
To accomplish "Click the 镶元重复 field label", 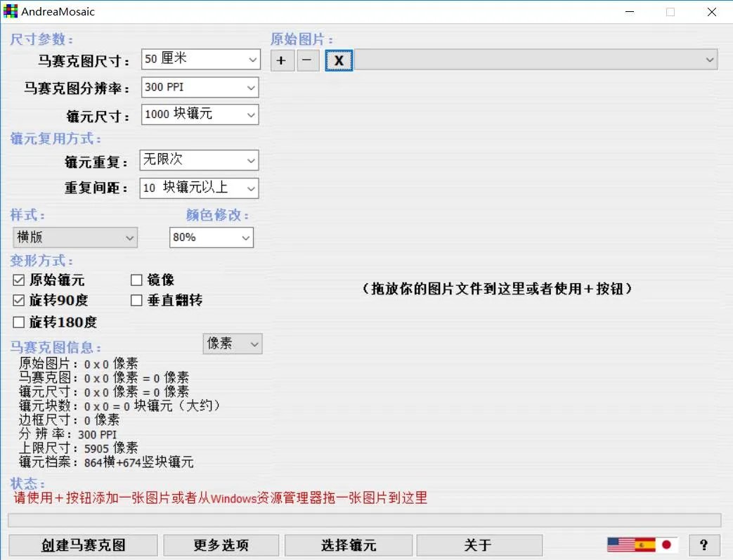I will tap(96, 162).
